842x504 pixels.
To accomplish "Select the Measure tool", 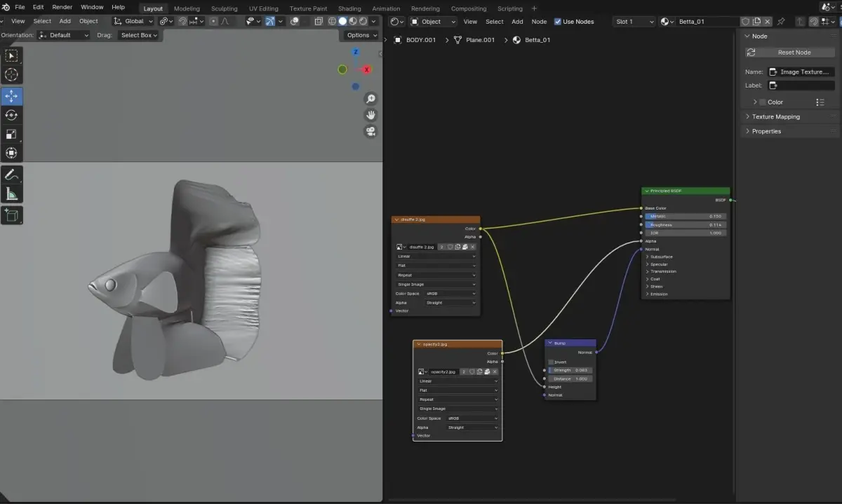I will [11, 193].
